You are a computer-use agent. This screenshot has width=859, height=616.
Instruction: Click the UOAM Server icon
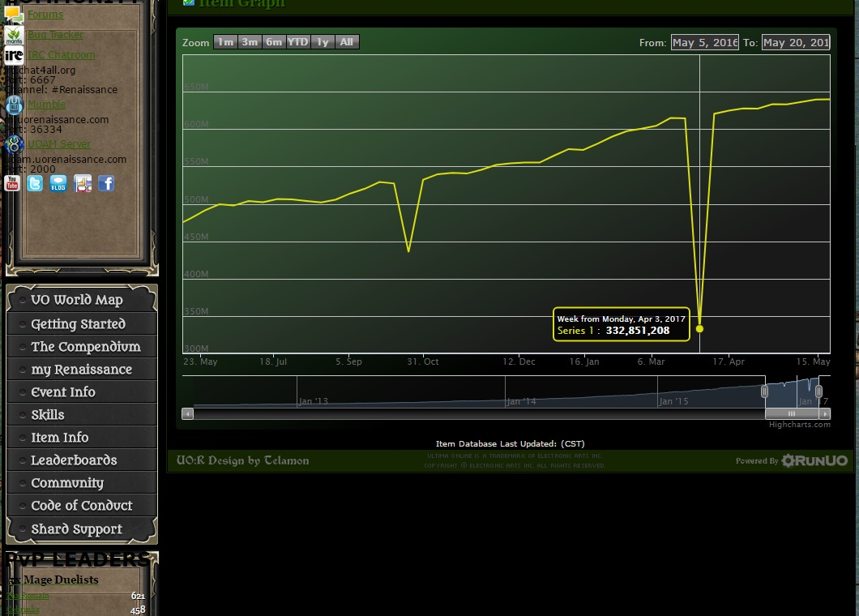tap(15, 145)
